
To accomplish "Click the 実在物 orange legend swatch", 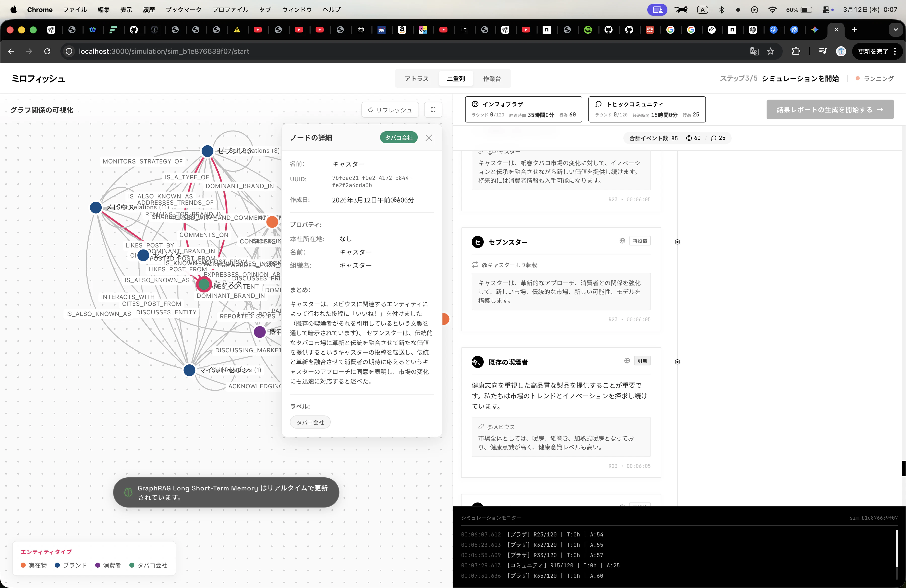I will [23, 565].
